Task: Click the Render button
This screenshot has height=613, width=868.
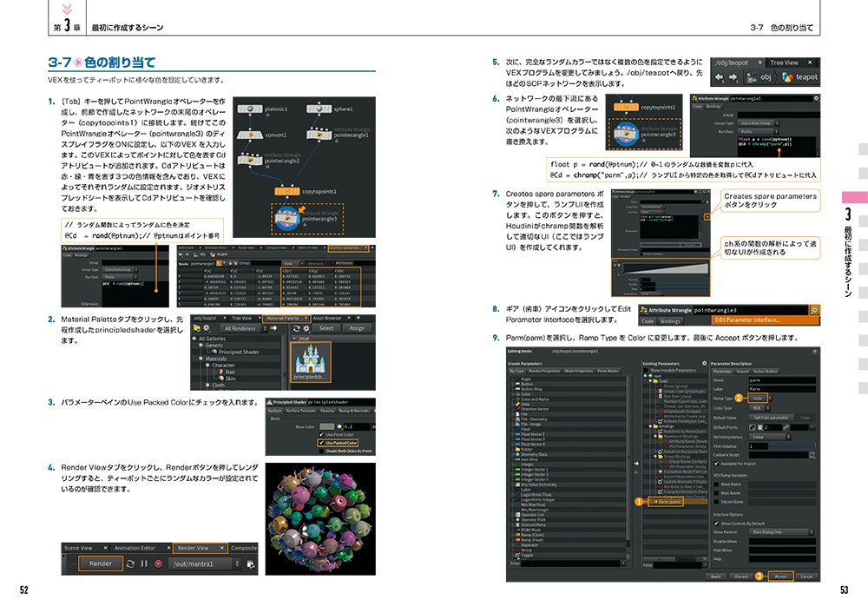Action: pyautogui.click(x=100, y=563)
